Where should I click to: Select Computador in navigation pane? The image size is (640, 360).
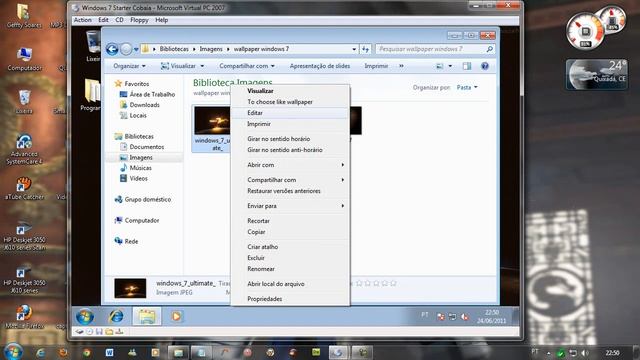click(x=142, y=220)
